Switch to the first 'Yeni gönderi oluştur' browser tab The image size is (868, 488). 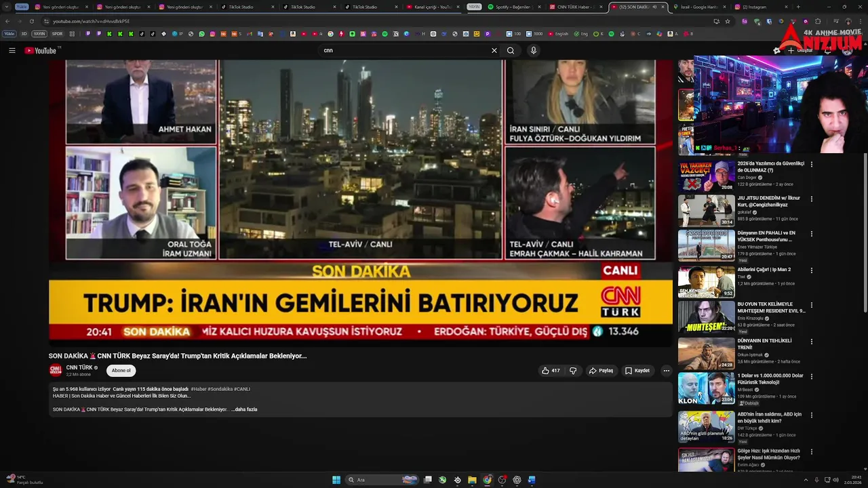tap(61, 7)
